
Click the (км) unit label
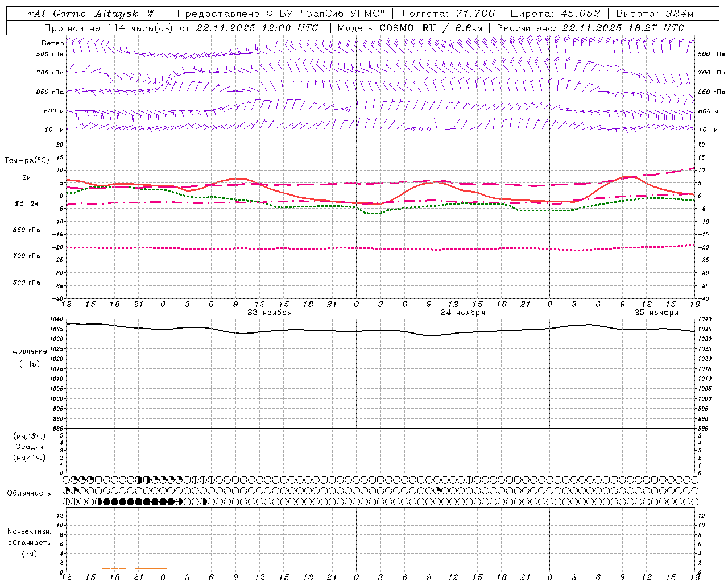[x=30, y=554]
